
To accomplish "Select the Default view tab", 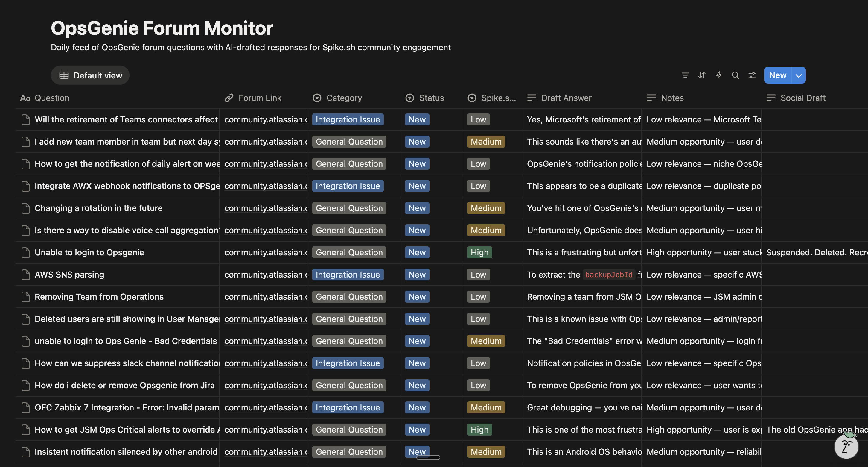I will tap(90, 75).
